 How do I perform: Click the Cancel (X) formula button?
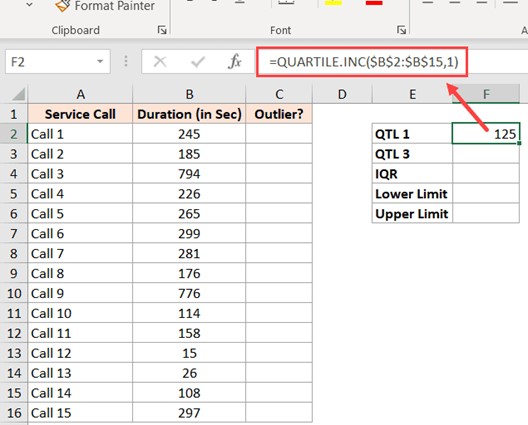coord(160,62)
